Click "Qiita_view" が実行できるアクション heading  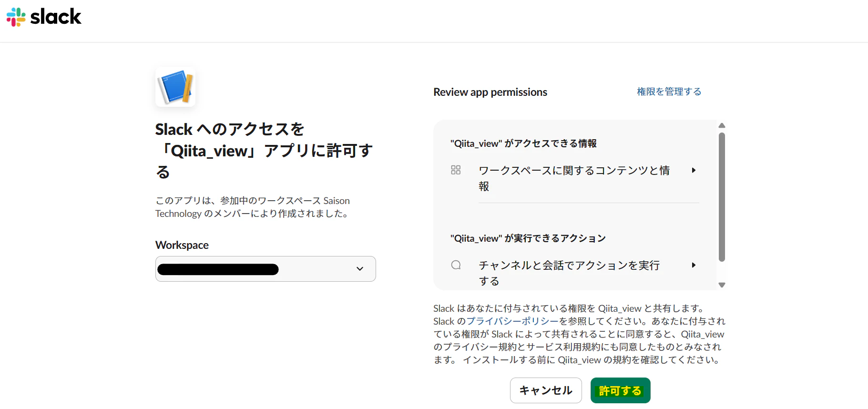pos(528,238)
